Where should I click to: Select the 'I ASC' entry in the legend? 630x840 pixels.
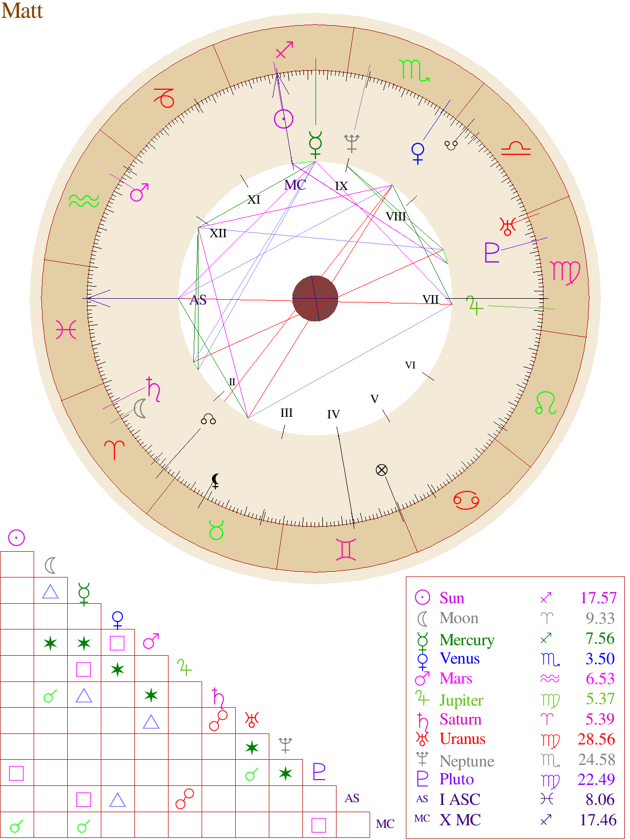point(460,800)
